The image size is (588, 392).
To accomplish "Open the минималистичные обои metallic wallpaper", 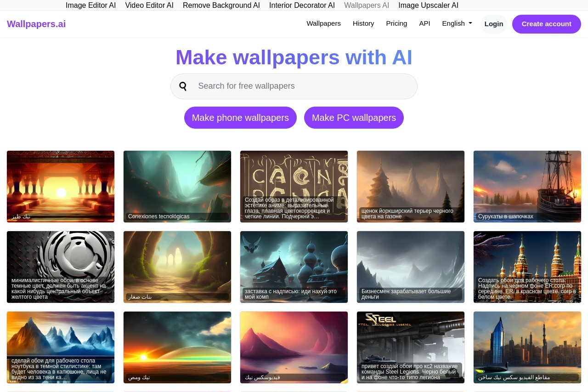I will pos(61,267).
